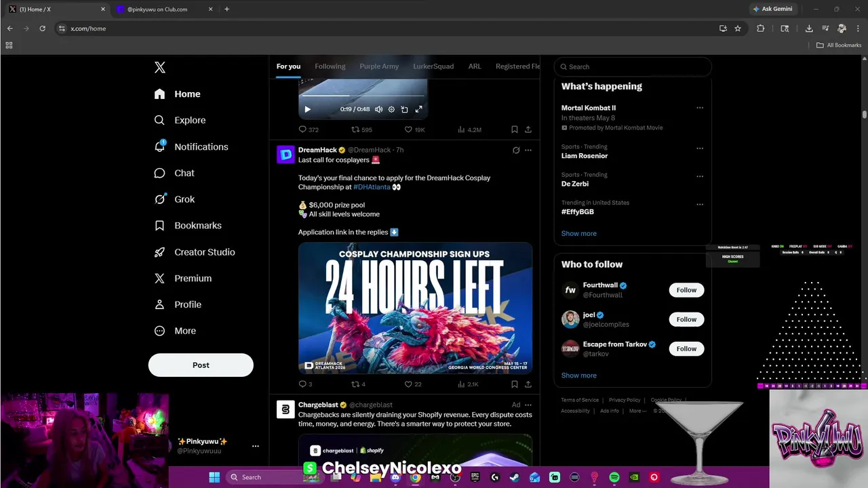Go to Profile in the sidebar
868x488 pixels.
click(178, 304)
